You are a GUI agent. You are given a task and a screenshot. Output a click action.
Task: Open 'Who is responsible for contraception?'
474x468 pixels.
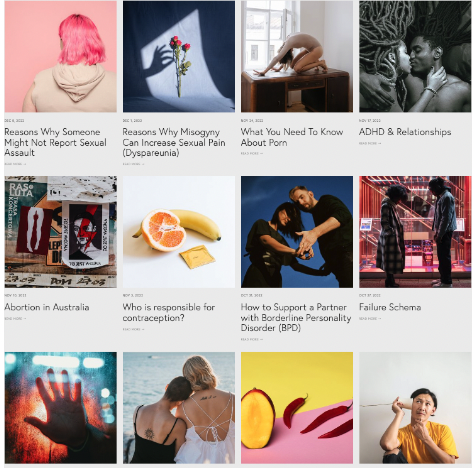(x=169, y=312)
